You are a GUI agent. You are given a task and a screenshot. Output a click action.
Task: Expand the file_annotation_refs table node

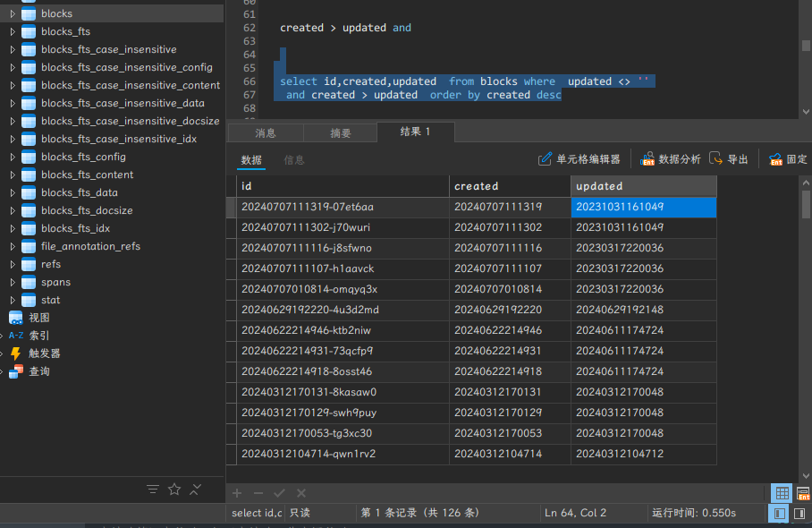click(x=13, y=246)
